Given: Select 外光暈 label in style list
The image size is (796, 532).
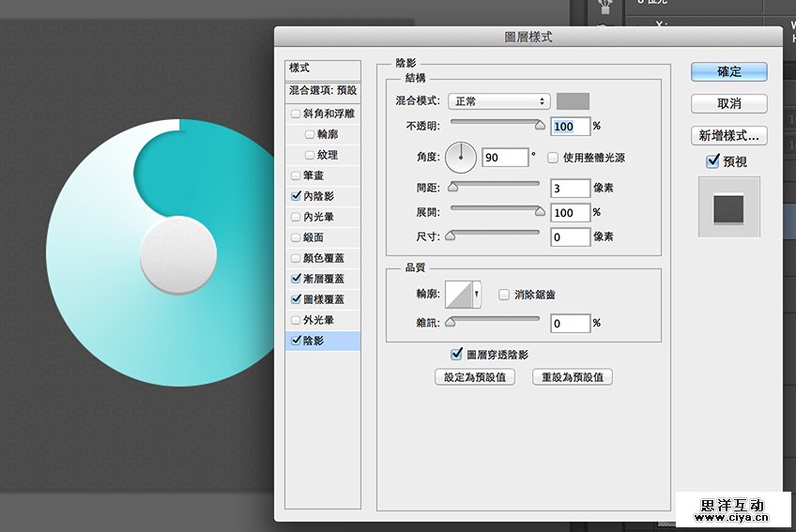Looking at the screenshot, I should 319,320.
